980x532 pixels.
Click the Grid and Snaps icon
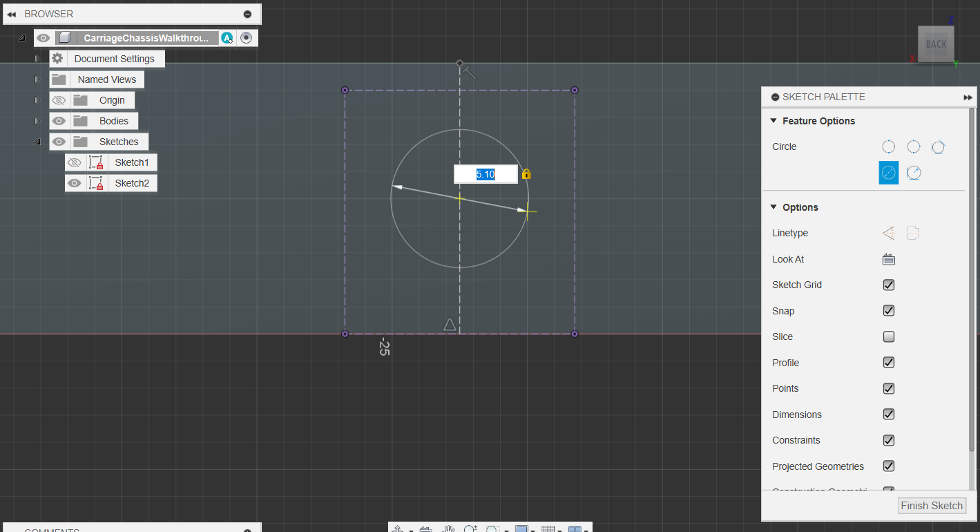[x=548, y=529]
